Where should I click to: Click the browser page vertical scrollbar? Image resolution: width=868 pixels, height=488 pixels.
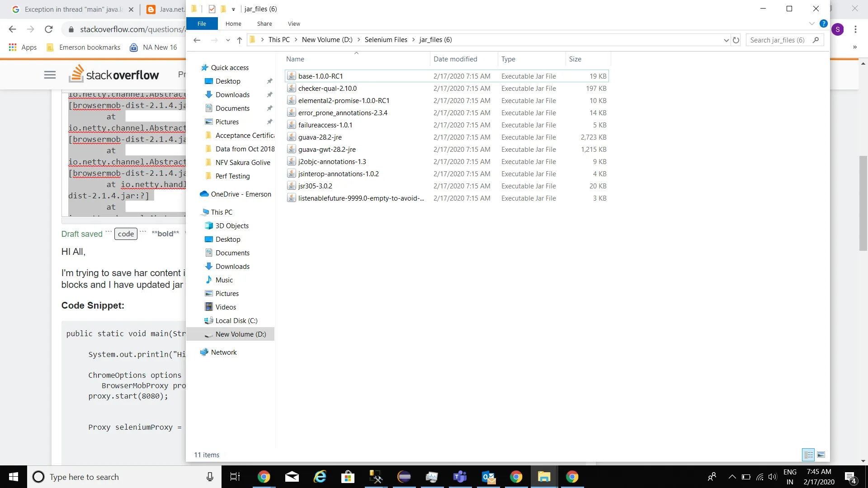(863, 203)
